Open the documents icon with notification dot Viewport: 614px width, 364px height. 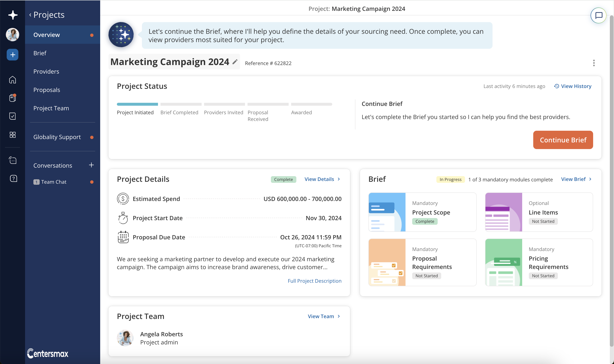point(13,98)
